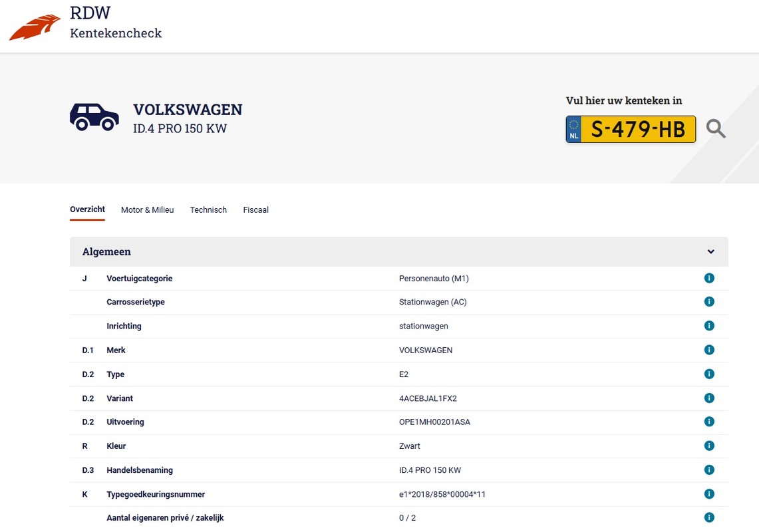Show info for Kleur Zwart row
The image size is (759, 532).
709,446
